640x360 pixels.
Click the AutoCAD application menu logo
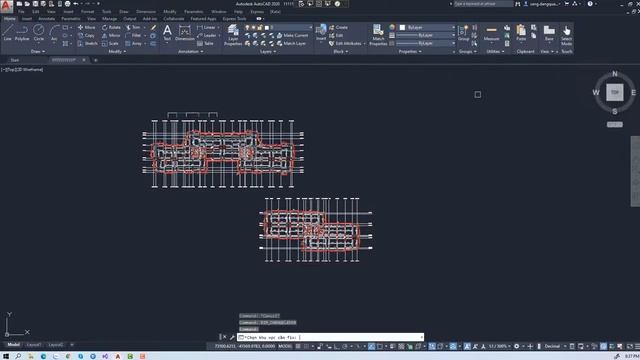[6, 6]
